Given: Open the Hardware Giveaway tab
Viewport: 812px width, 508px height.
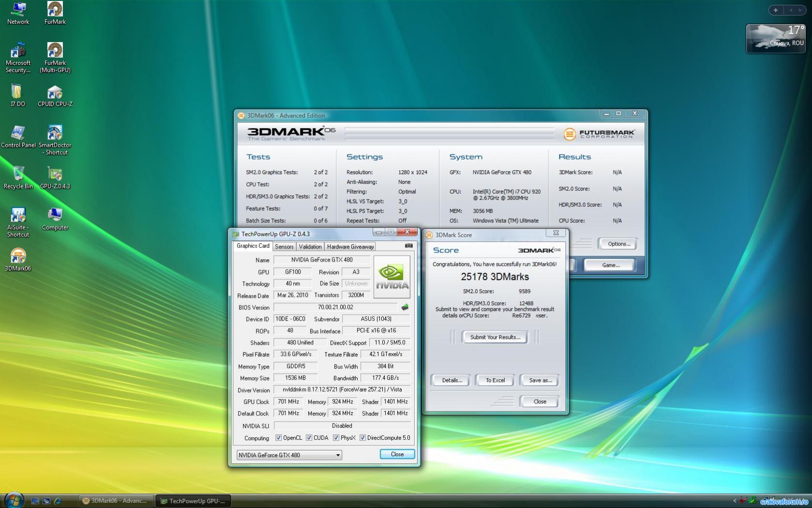Looking at the screenshot, I should click(350, 246).
